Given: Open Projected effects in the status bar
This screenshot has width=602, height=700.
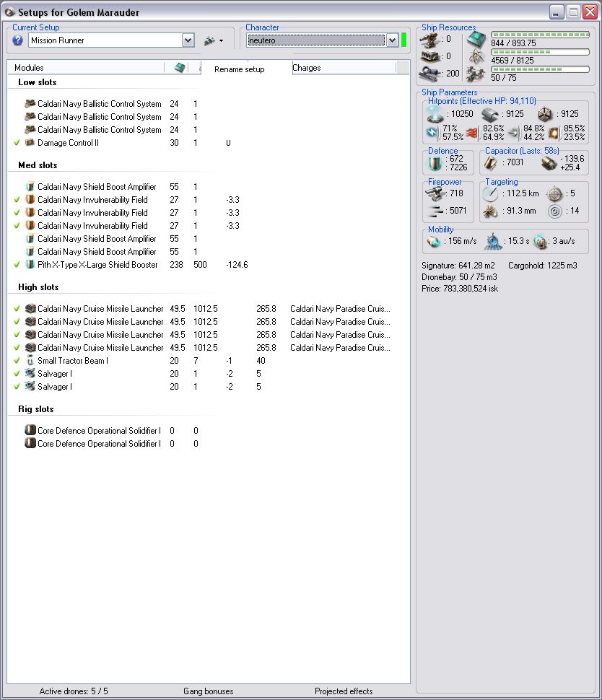Looking at the screenshot, I should tap(344, 691).
